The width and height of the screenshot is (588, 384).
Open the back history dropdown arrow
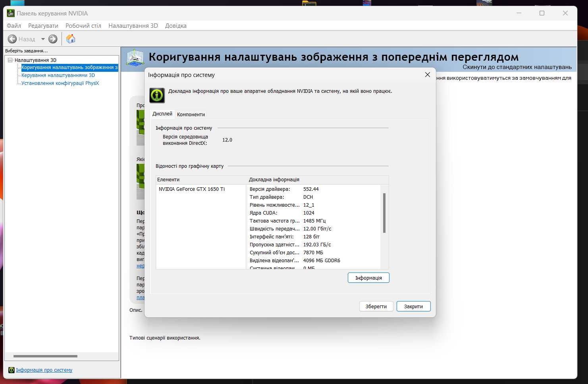pos(43,39)
